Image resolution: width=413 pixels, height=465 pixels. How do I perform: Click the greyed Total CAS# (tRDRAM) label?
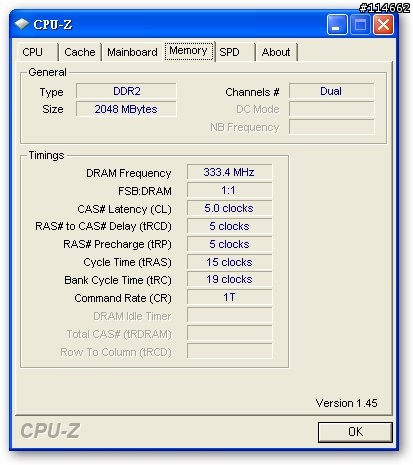click(x=119, y=334)
